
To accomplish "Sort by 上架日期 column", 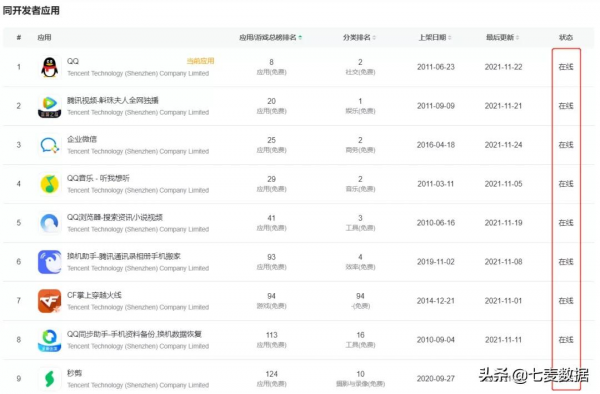I will click(x=435, y=37).
